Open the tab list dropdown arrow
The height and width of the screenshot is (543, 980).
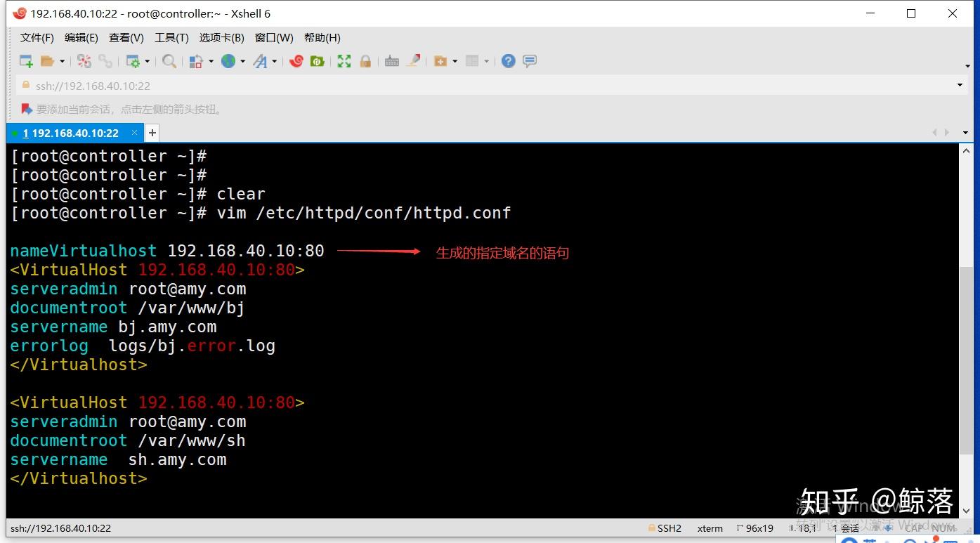[966, 133]
